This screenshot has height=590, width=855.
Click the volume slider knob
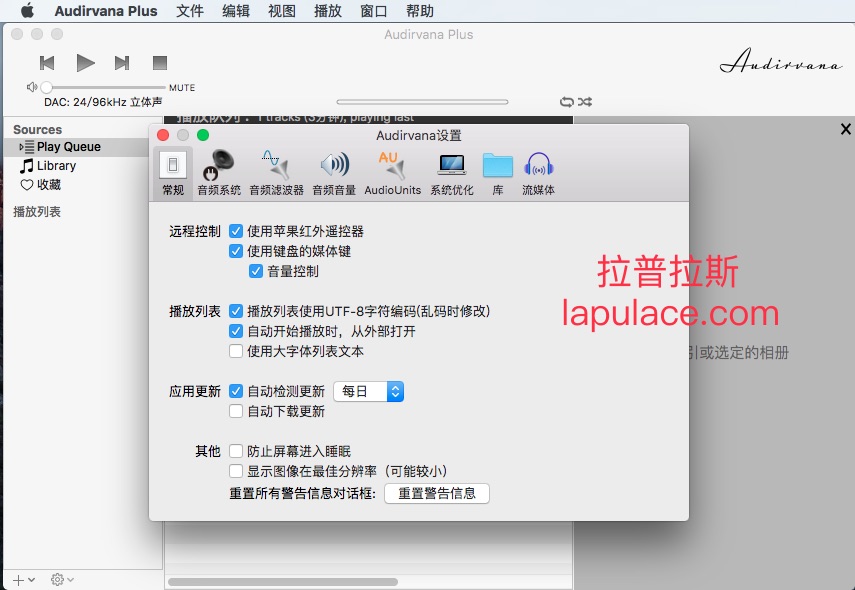point(46,88)
